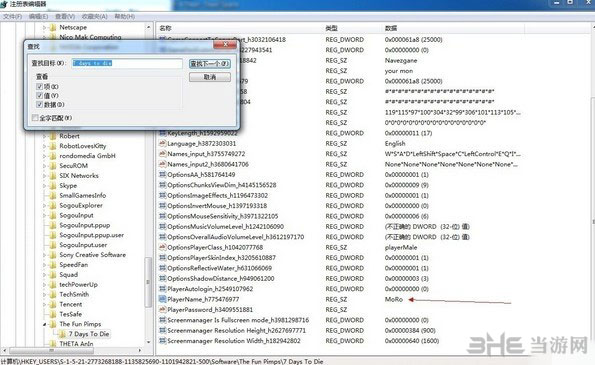Select Screenmanager Resolution Width entry
This screenshot has width=595, height=365.
point(234,341)
